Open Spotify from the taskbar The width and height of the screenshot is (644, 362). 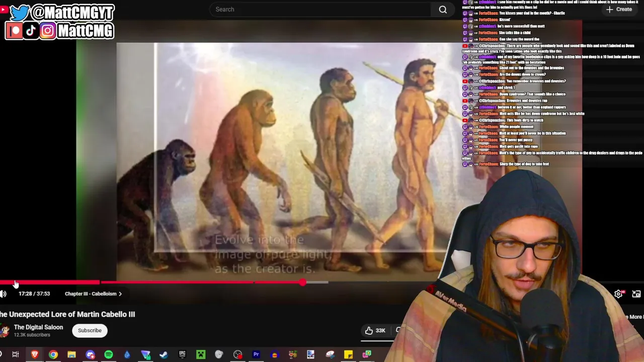coord(109,355)
